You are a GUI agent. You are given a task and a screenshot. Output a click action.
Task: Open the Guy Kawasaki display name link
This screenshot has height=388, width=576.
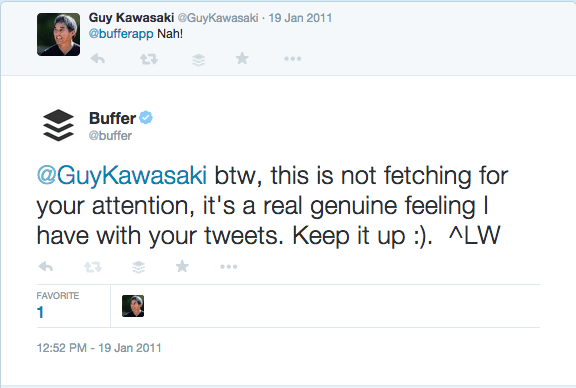tap(132, 17)
